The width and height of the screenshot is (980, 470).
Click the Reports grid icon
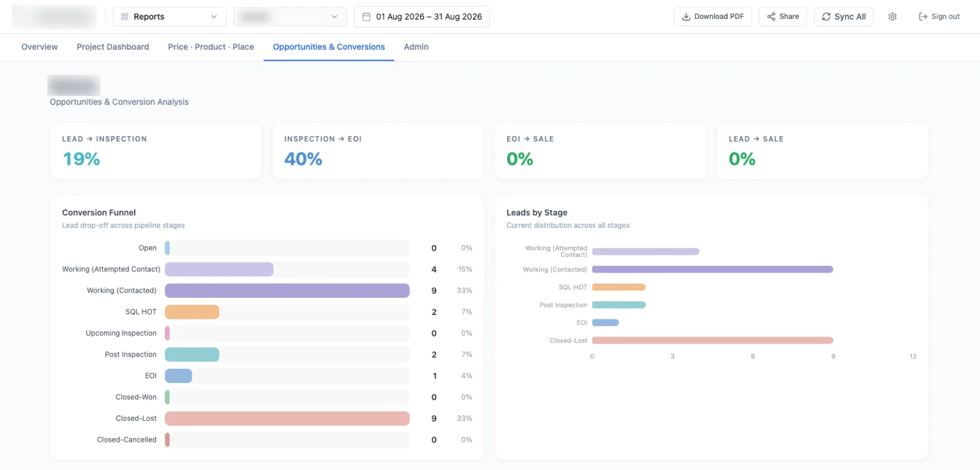(x=125, y=17)
